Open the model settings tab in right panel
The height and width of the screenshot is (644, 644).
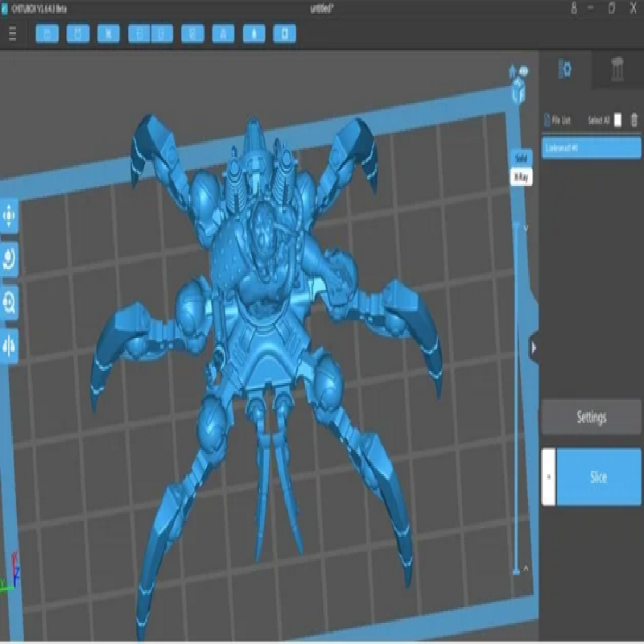click(x=565, y=70)
